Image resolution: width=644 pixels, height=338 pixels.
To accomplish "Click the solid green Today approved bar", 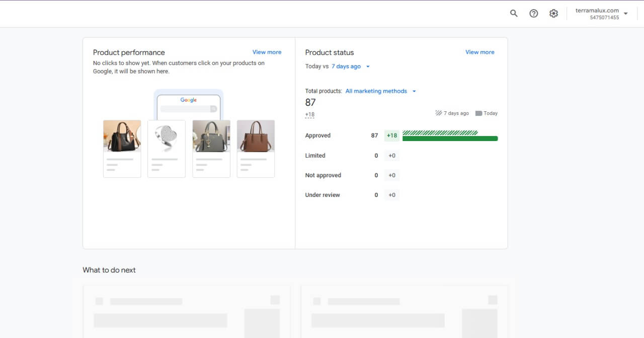I will [x=450, y=139].
